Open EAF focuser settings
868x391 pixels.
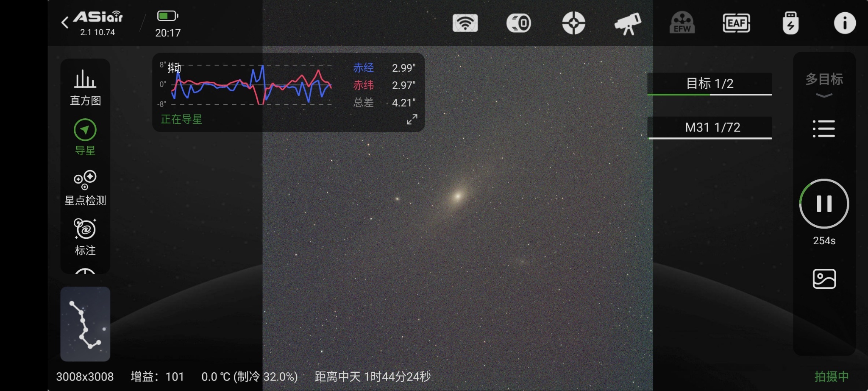tap(736, 23)
